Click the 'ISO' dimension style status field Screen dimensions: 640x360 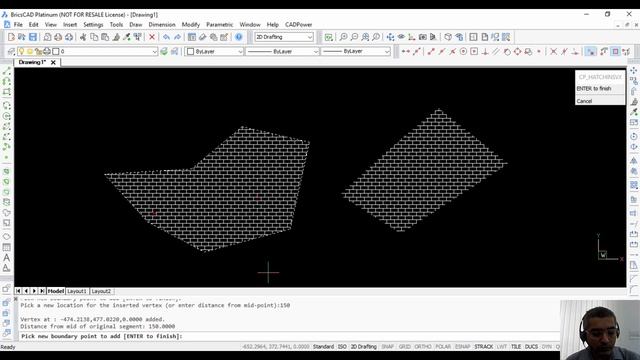click(342, 347)
